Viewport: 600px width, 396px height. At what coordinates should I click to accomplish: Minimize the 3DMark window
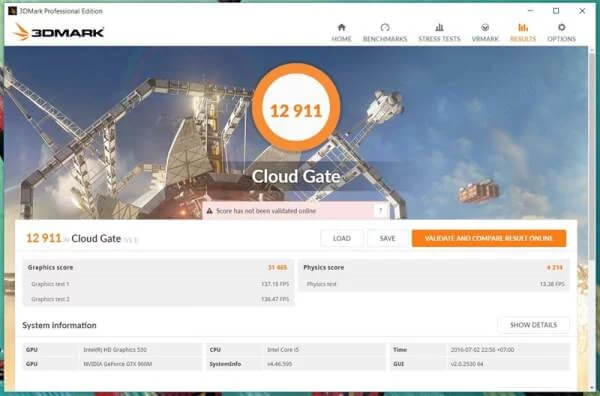(x=530, y=11)
